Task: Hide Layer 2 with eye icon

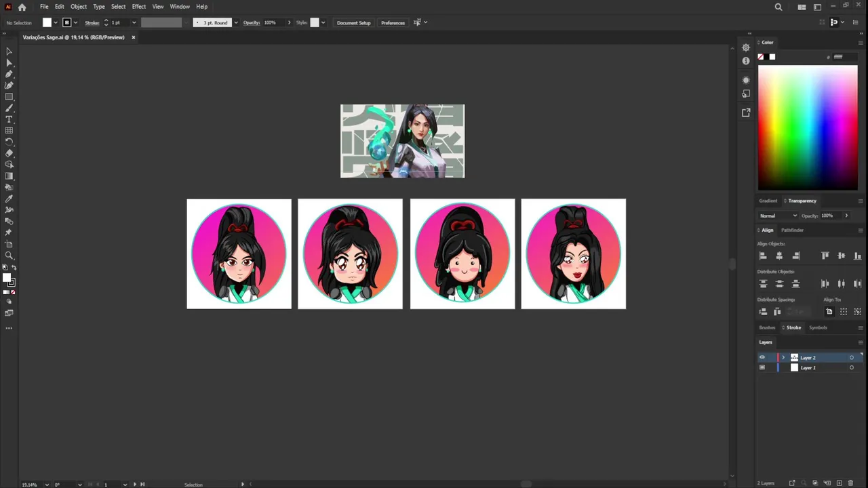Action: [x=762, y=358]
